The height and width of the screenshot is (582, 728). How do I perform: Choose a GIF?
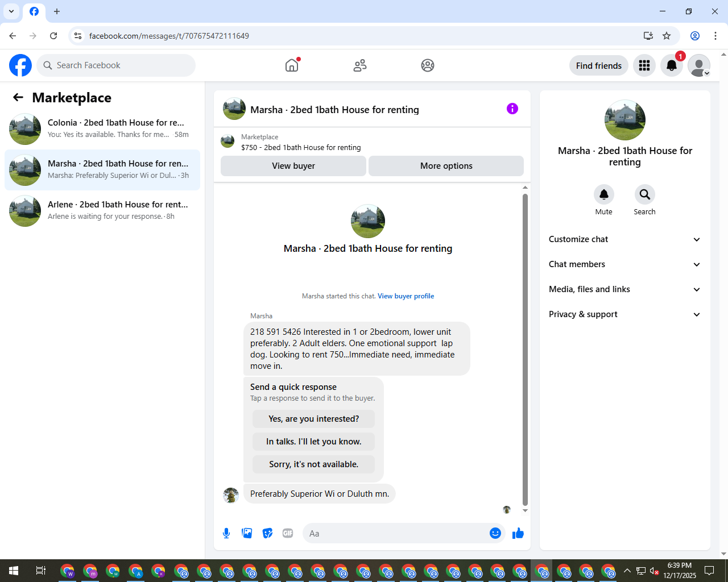click(x=288, y=533)
